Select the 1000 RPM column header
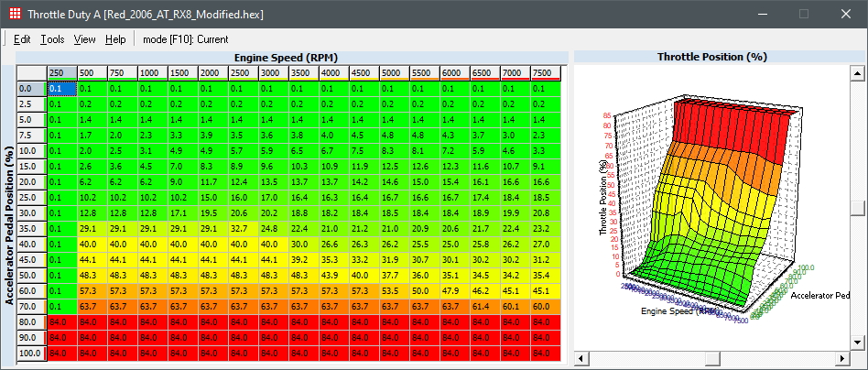The image size is (868, 370). coord(152,73)
